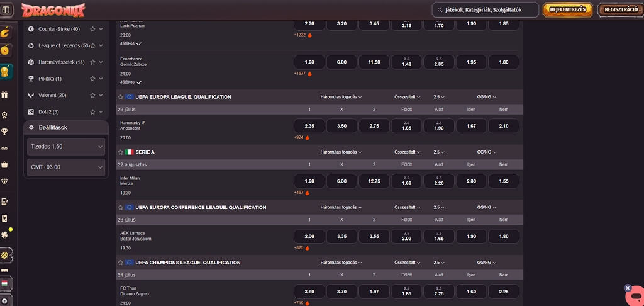Image resolution: width=644 pixels, height=306 pixels.
Task: Open the Inter Milan vs Monza match
Action: (130, 181)
